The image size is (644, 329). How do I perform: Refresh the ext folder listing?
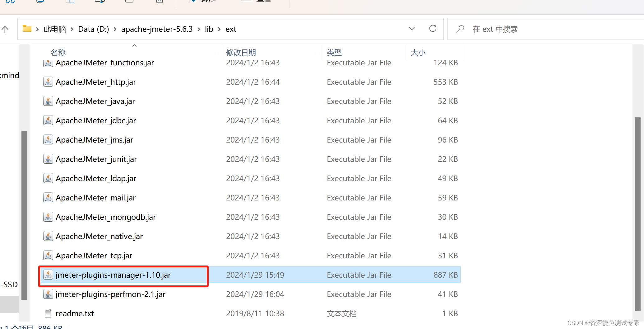pos(433,29)
